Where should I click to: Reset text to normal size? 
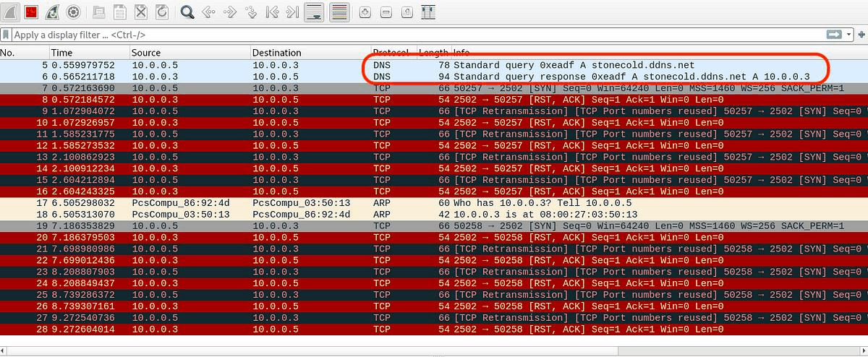[x=407, y=12]
